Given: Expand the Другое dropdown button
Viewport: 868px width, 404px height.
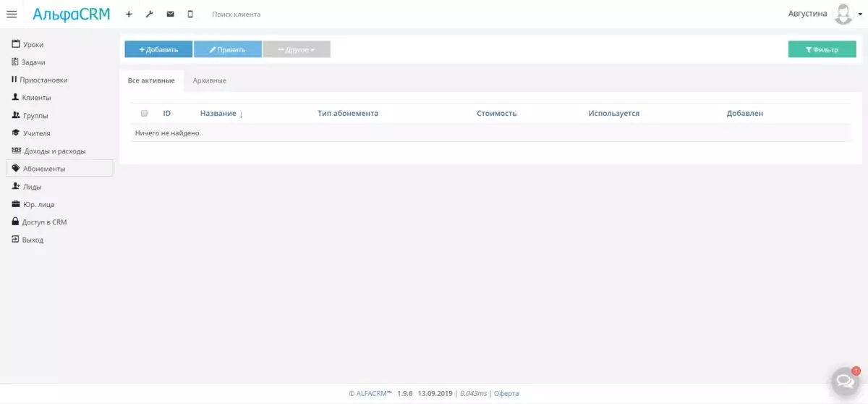Looking at the screenshot, I should click(x=297, y=49).
